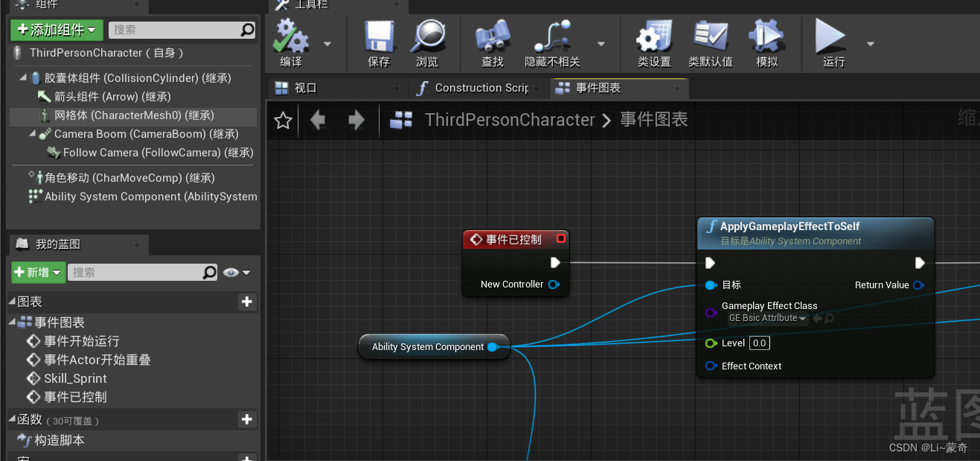Viewport: 980px width, 461px height.
Task: Click the 事件图表 breadcrumb text
Action: (x=654, y=120)
